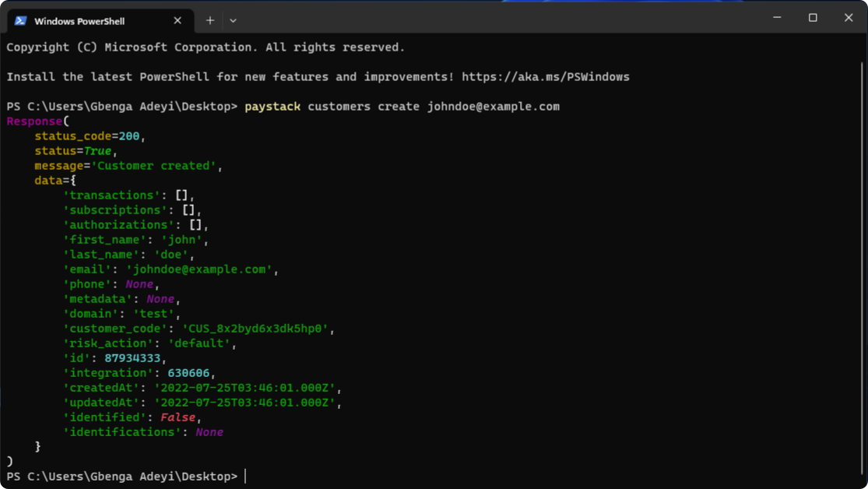Screen dimensions: 868x489
Task: Click the 'subscriptions': [] line
Action: pyautogui.click(x=132, y=210)
